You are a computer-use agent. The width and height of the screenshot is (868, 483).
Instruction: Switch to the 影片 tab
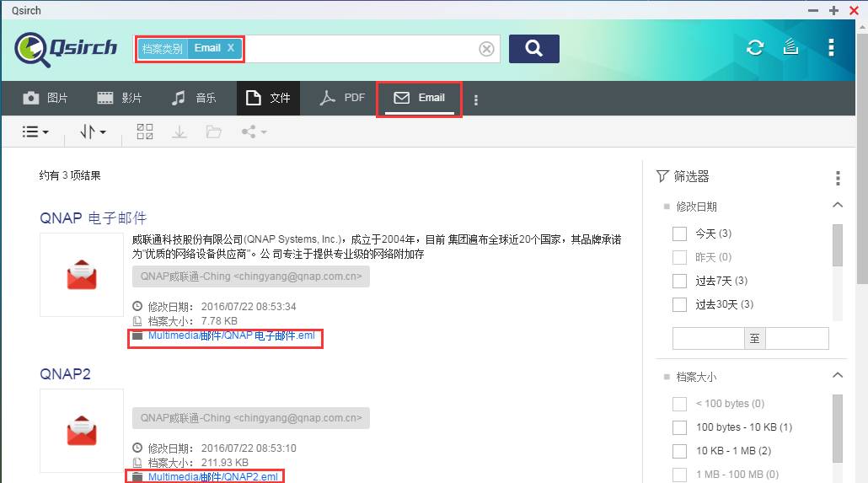point(120,98)
